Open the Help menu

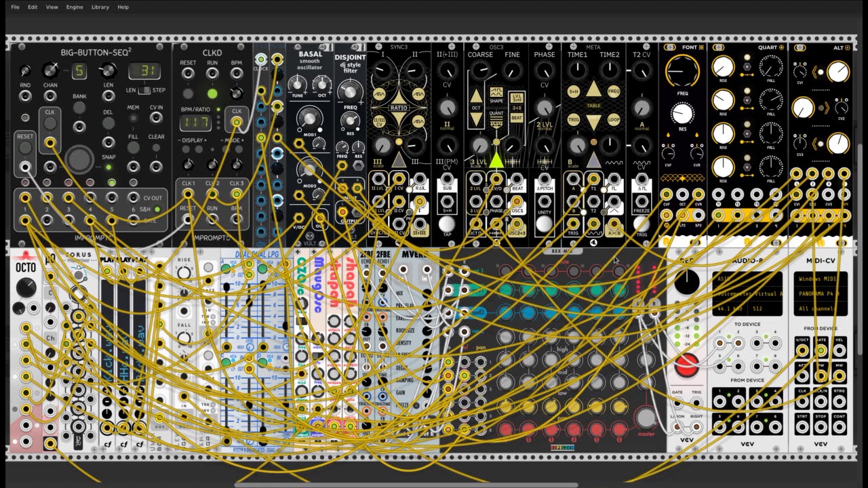[123, 7]
